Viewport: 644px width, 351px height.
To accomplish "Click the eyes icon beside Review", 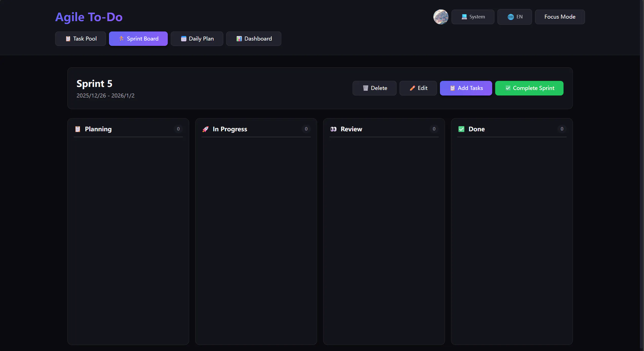I will [333, 129].
